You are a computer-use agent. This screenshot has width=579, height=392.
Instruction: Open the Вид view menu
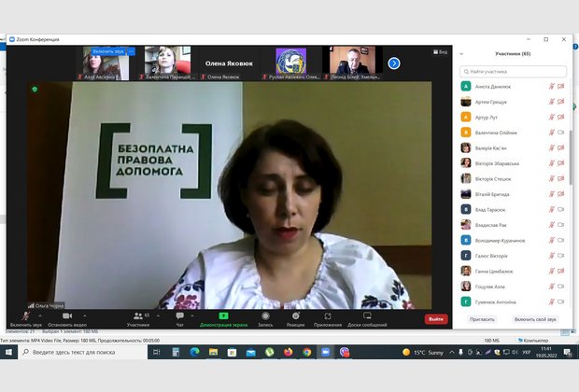coord(440,52)
